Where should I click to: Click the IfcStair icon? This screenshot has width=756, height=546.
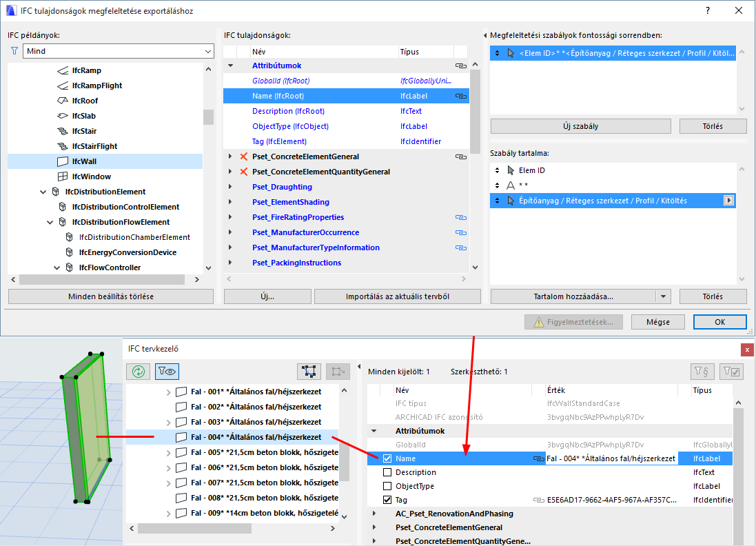63,131
